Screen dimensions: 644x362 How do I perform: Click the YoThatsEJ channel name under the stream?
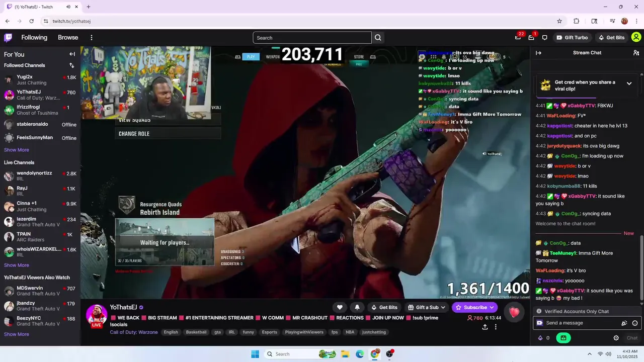coord(123,307)
